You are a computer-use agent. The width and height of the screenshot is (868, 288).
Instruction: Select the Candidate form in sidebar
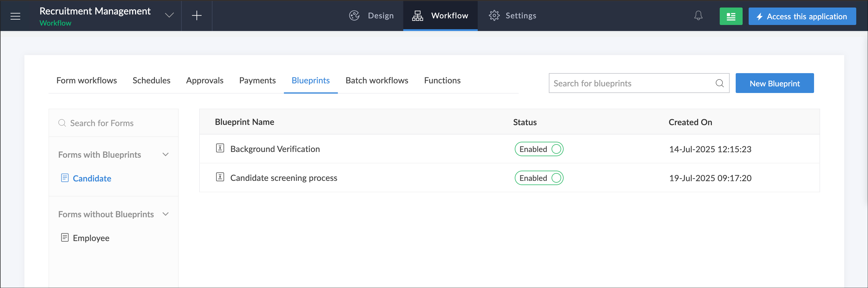(92, 178)
